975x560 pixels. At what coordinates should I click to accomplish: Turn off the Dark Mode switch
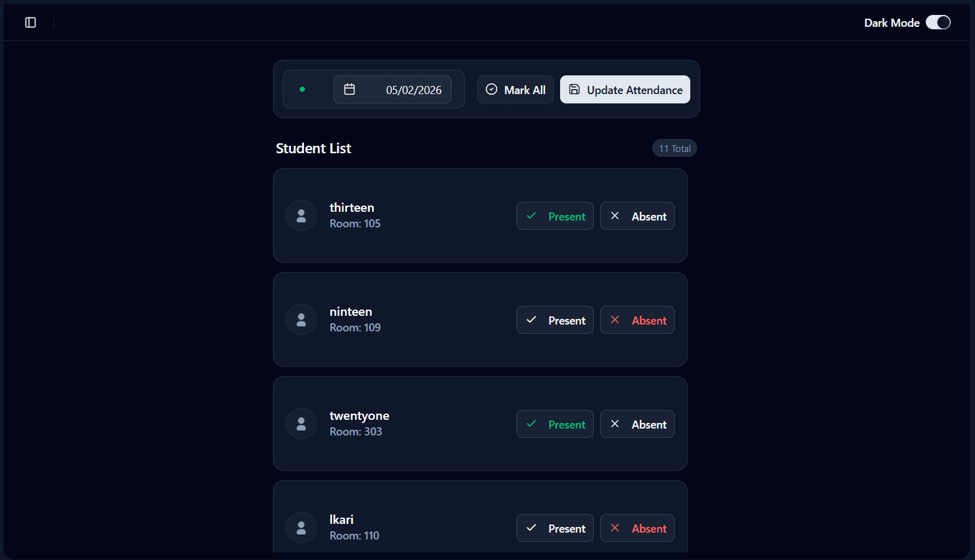tap(938, 22)
